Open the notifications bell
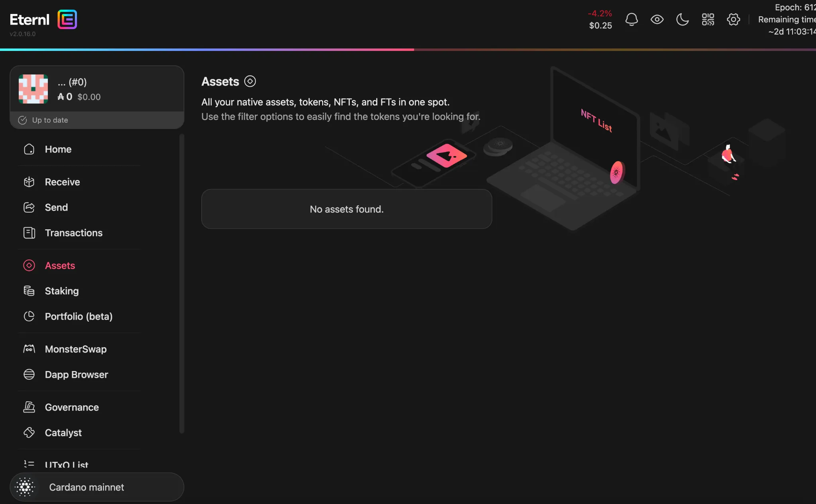This screenshot has width=816, height=504. (631, 19)
